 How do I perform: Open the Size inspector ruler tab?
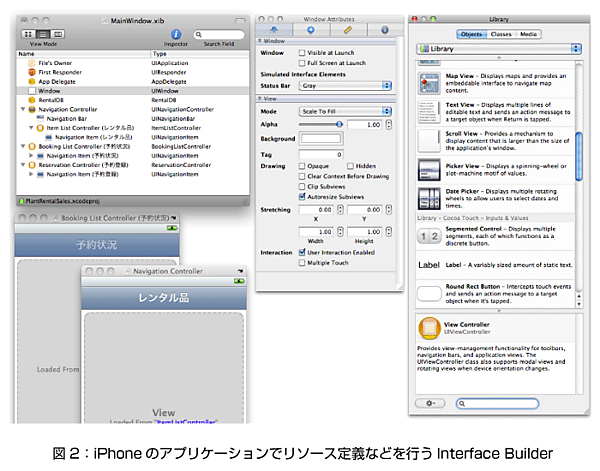point(348,30)
